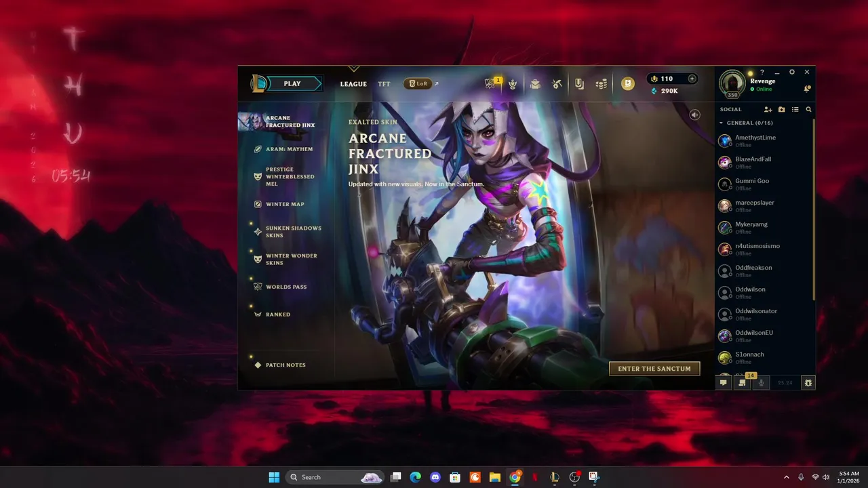Open Patch Notes link
This screenshot has height=488, width=868.
[279, 365]
